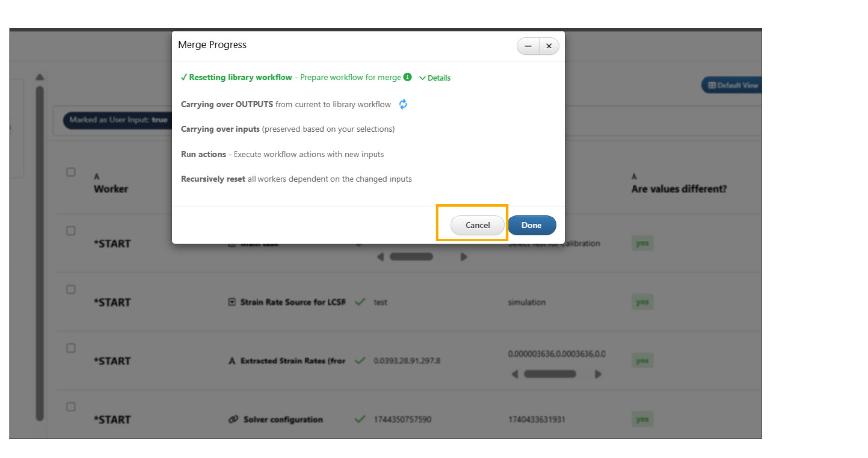Click the info icon next to Prepare workflow for merge
The height and width of the screenshot is (458, 868).
(407, 77)
